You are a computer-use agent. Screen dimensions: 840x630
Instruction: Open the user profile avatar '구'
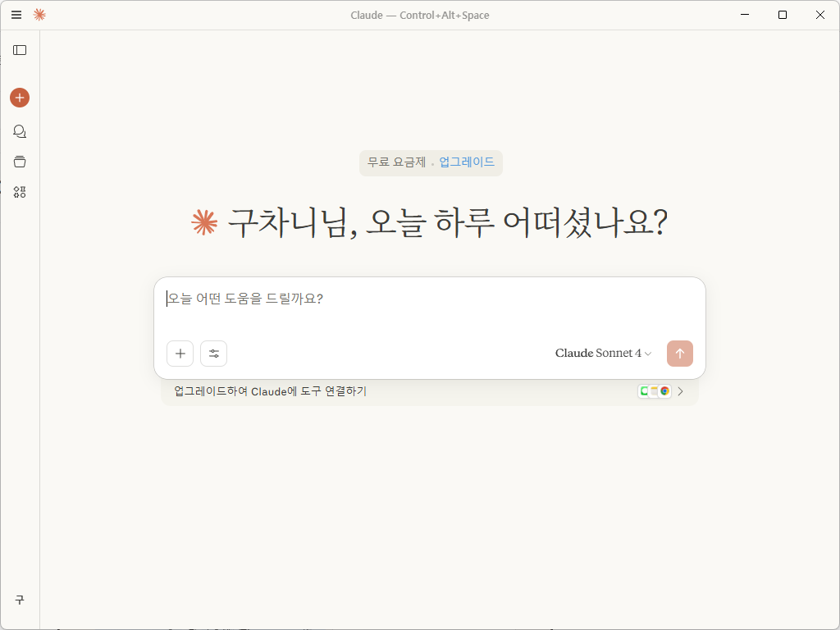click(x=20, y=600)
